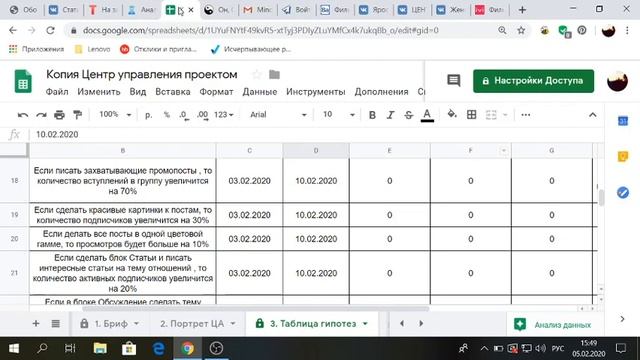
Task: Toggle italic formatting
Action: point(390,115)
